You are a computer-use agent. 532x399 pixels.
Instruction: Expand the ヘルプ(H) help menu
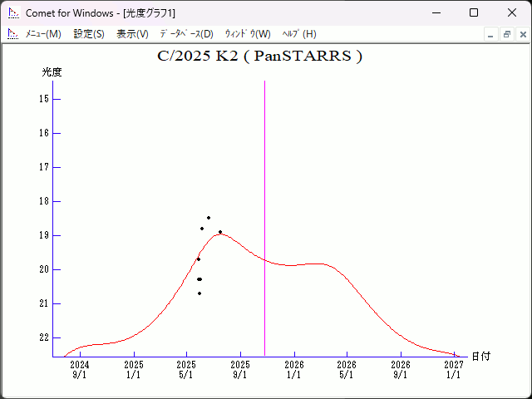tap(299, 34)
